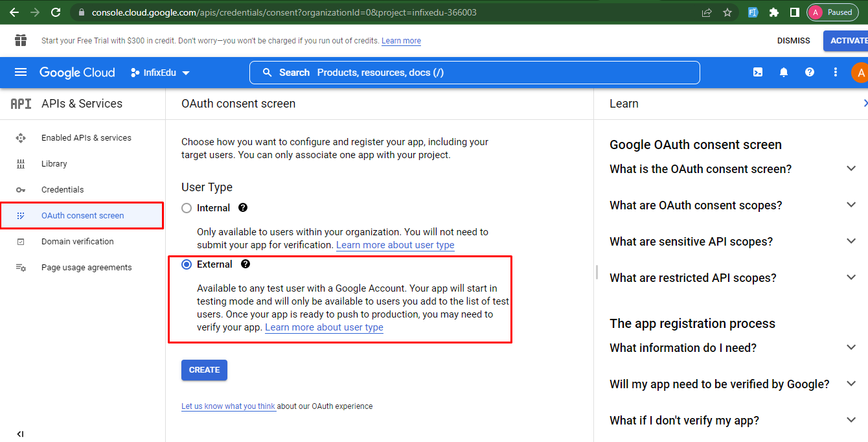Open Page usage agreements in sidebar
The image size is (868, 442).
(83, 268)
